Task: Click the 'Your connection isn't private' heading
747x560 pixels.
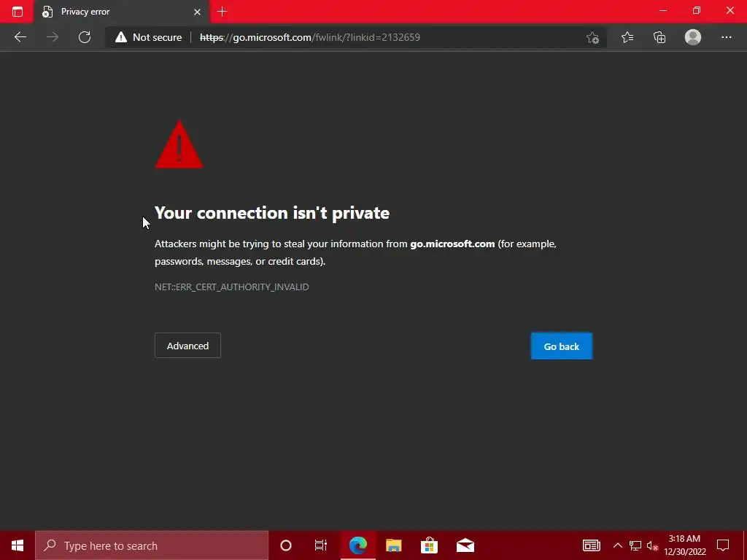Action: pyautogui.click(x=272, y=213)
